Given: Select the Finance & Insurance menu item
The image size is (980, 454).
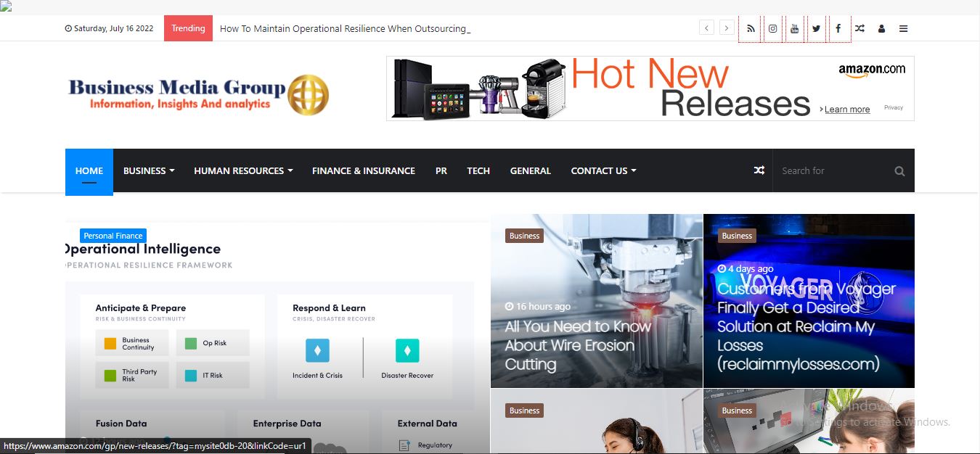Looking at the screenshot, I should [x=363, y=171].
